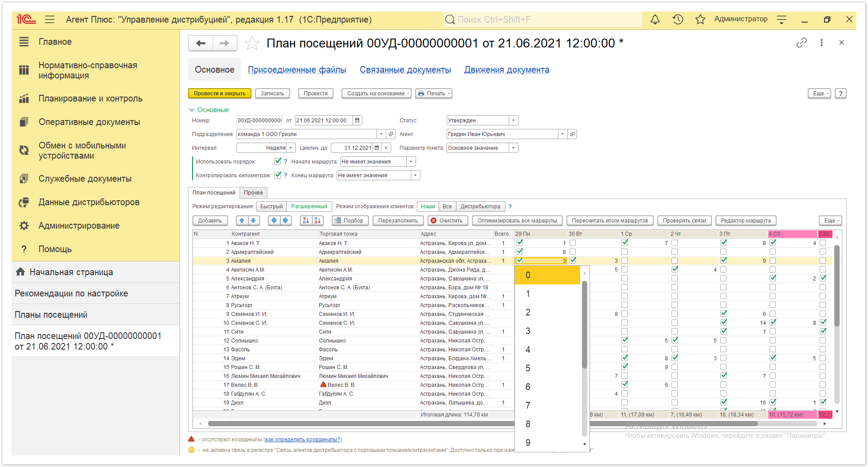Open the hamburger main menu icon
The height and width of the screenshot is (467, 868).
click(x=50, y=19)
